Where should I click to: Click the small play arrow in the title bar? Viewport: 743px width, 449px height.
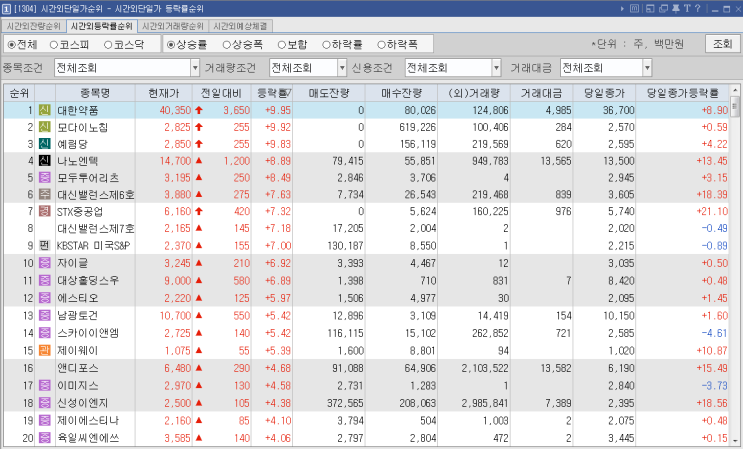[622, 9]
